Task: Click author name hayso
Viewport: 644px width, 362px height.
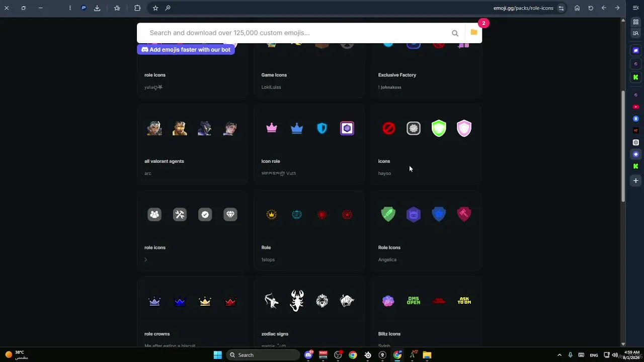Action: tap(384, 173)
